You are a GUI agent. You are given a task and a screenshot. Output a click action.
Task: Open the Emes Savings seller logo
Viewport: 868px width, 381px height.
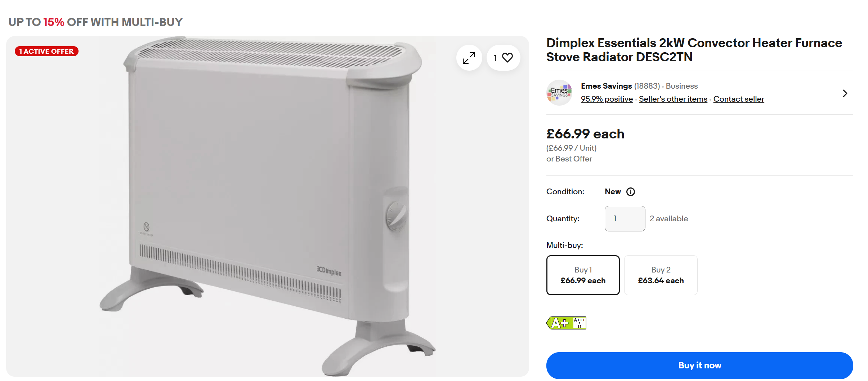point(559,93)
